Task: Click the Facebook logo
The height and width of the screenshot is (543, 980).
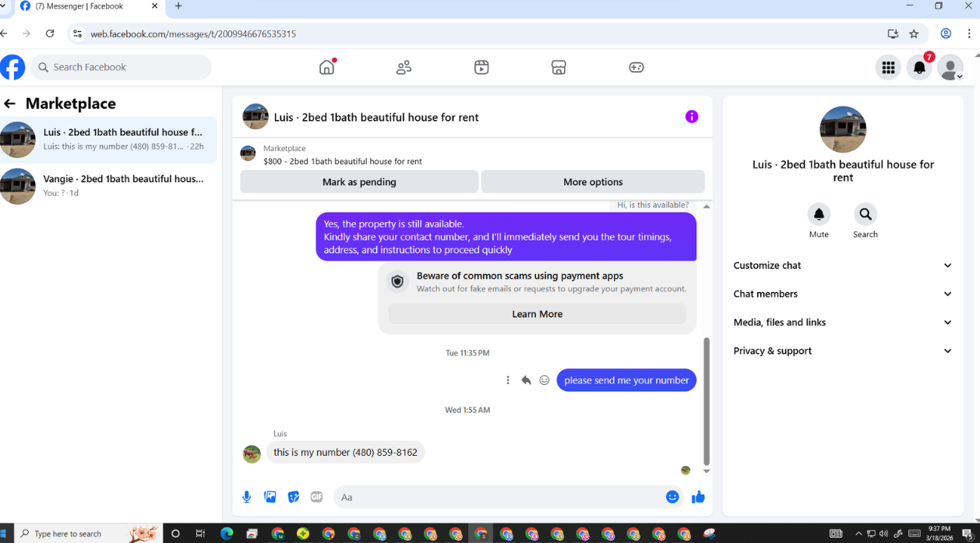Action: (x=12, y=67)
